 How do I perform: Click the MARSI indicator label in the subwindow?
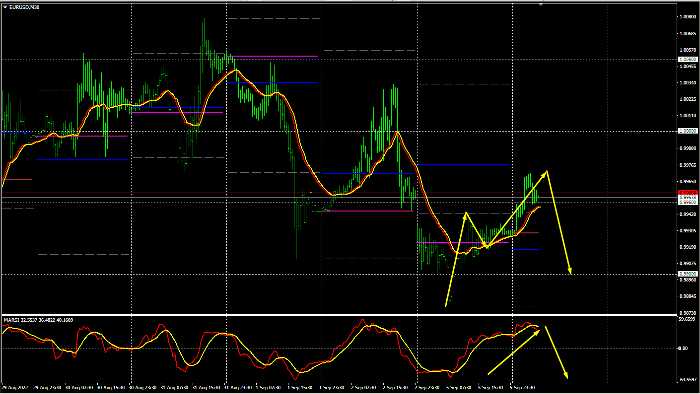(38, 320)
